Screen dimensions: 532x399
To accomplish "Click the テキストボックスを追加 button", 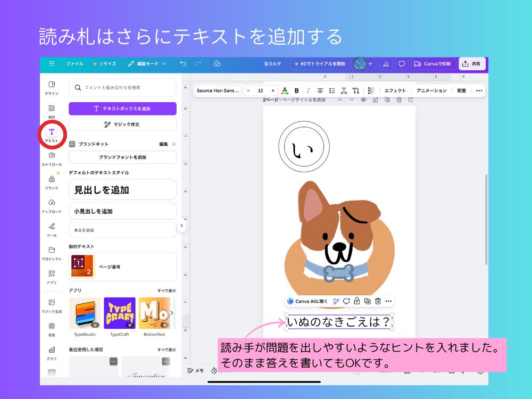I will [122, 109].
